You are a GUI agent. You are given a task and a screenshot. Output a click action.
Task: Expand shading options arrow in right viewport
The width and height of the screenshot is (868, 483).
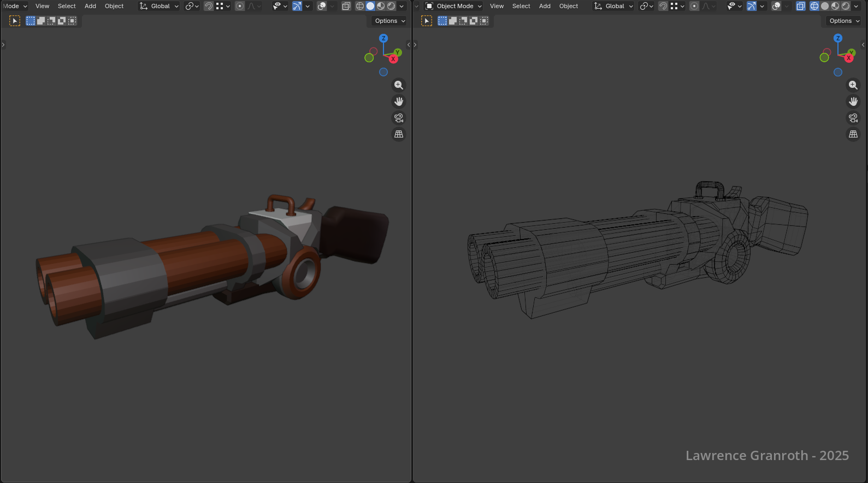856,6
